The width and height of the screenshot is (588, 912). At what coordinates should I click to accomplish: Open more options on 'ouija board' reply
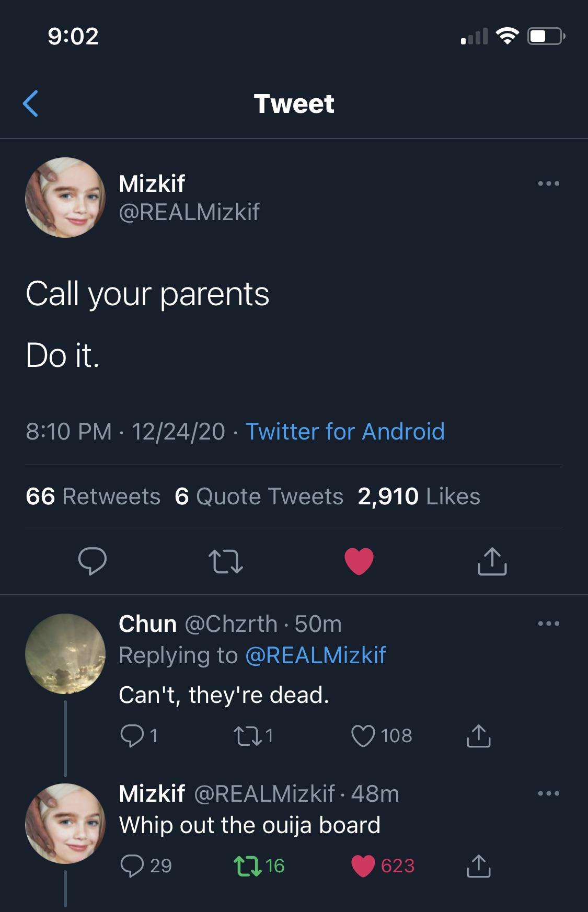tap(548, 793)
